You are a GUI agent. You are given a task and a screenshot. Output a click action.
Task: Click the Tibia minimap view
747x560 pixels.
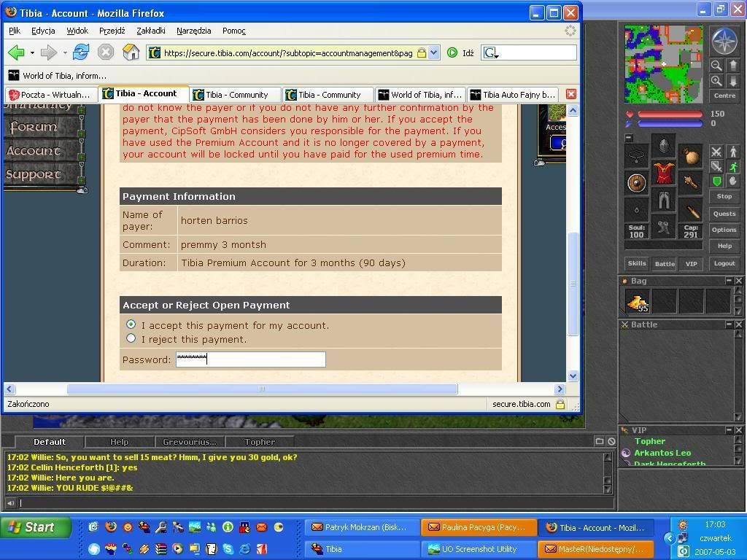tap(664, 64)
